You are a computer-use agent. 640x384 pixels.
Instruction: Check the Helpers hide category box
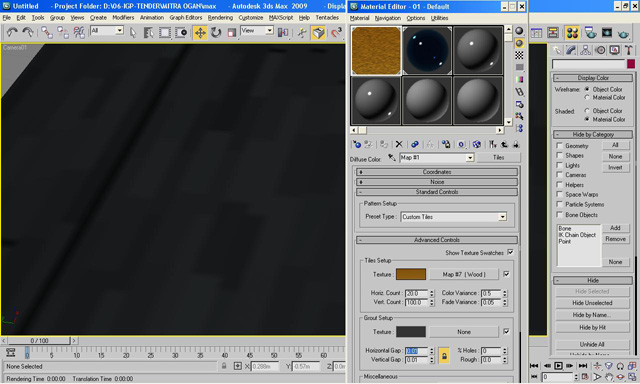click(560, 184)
